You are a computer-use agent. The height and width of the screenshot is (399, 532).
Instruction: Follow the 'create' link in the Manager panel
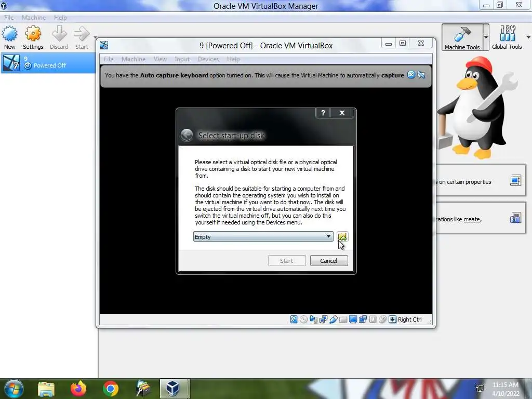tap(472, 219)
